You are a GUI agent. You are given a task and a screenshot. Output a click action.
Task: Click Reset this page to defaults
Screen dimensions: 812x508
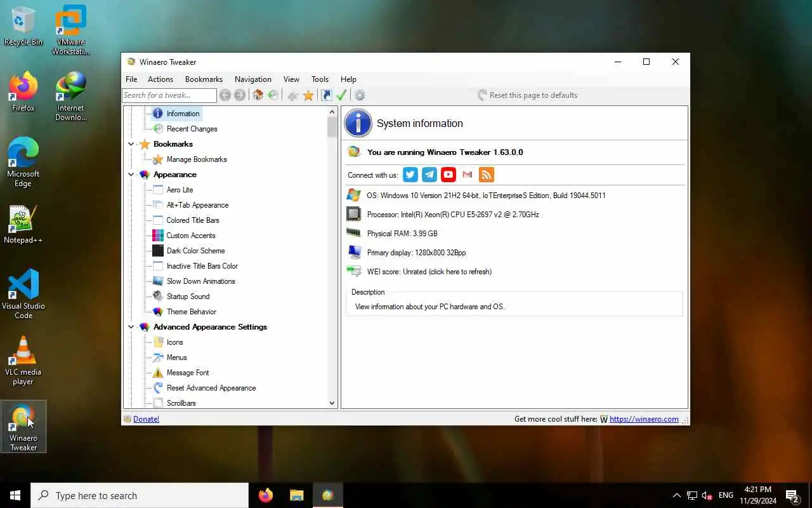tap(527, 95)
